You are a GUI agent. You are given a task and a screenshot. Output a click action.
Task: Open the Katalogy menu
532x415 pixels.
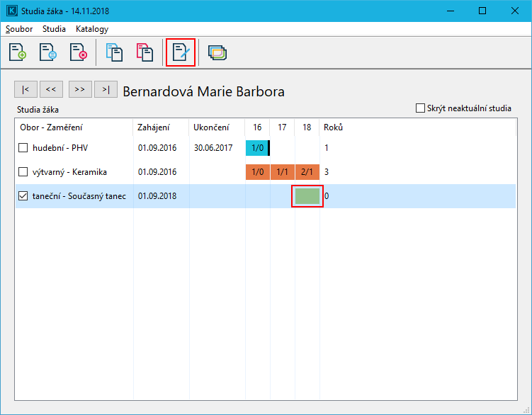pos(92,29)
